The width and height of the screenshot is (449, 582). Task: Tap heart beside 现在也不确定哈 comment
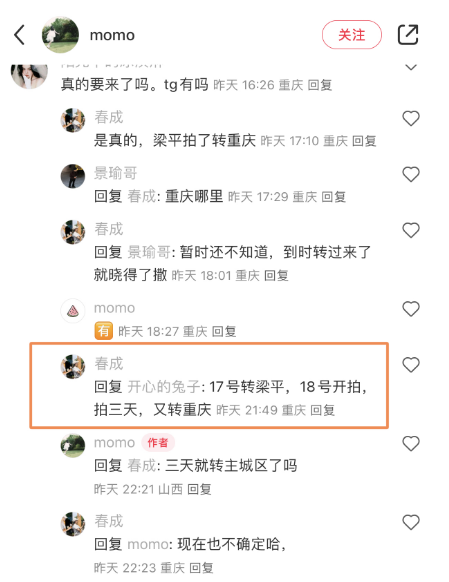click(411, 522)
